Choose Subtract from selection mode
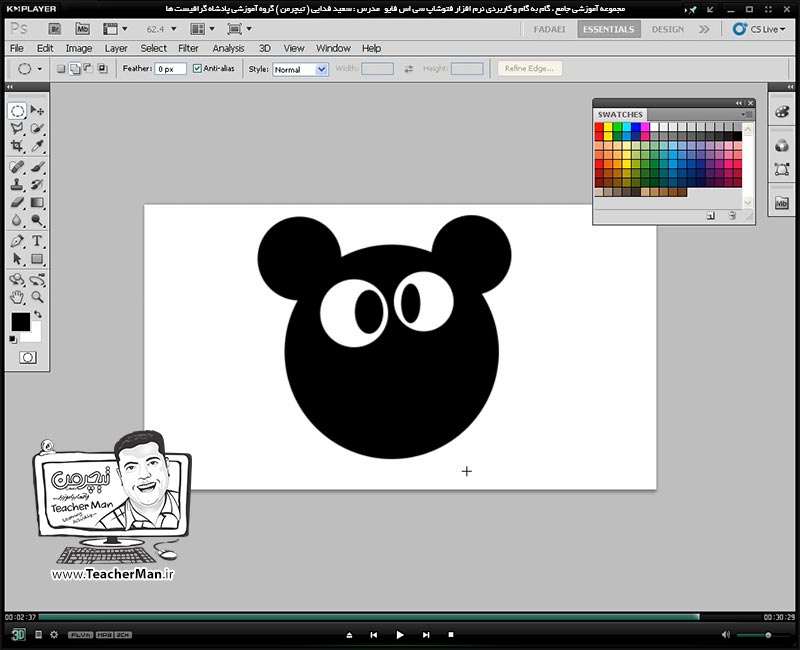800x650 pixels. [88, 68]
